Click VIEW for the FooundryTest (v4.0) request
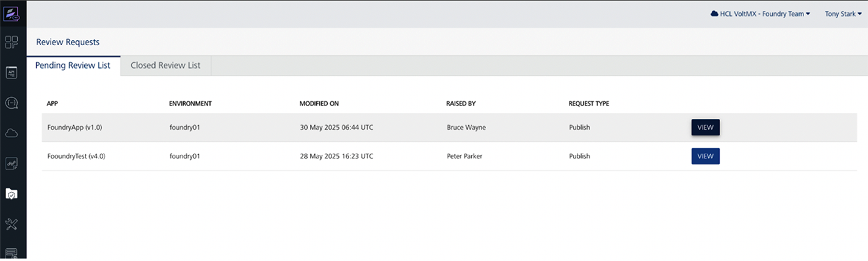This screenshot has width=868, height=261. (x=705, y=156)
